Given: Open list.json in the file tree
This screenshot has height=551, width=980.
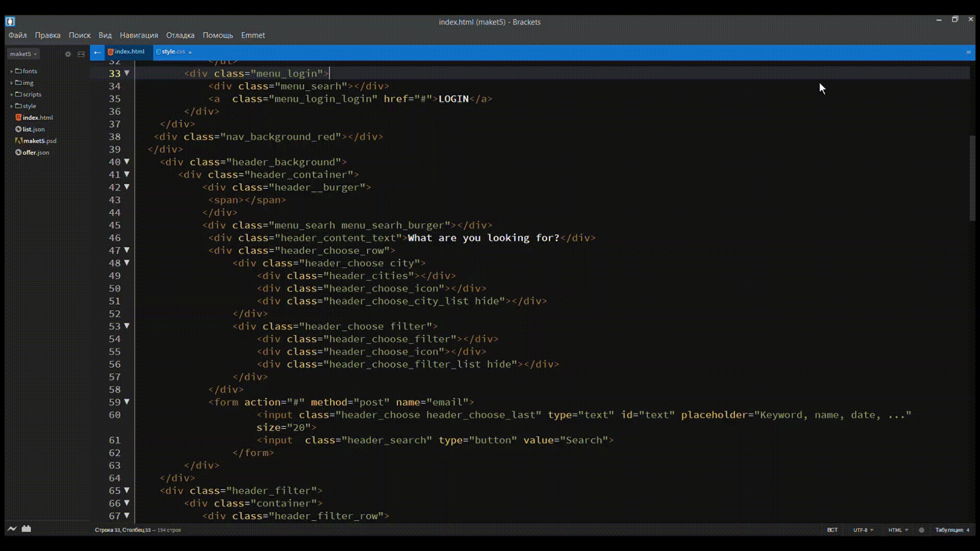Looking at the screenshot, I should 34,129.
